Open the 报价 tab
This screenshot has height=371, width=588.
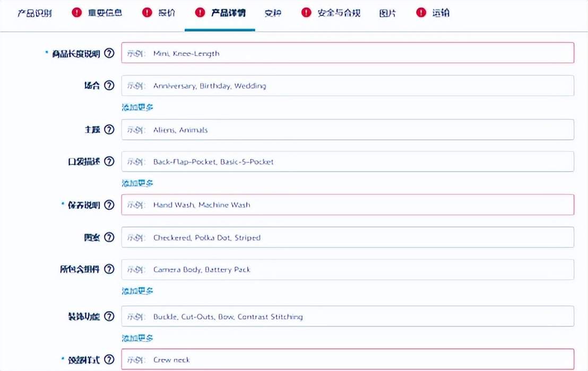click(166, 13)
